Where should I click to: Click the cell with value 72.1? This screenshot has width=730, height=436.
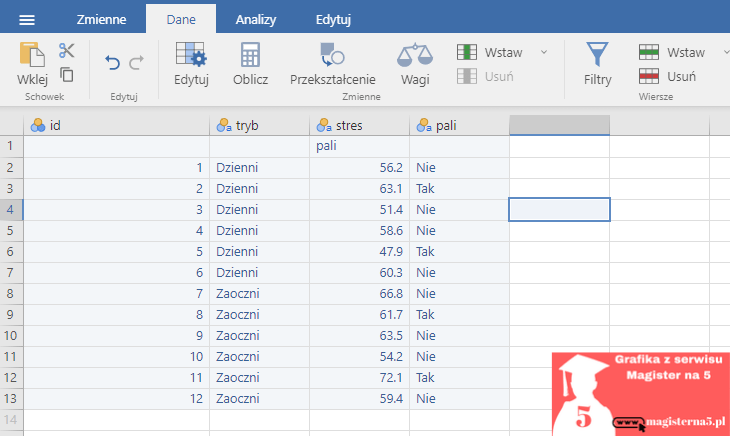[359, 377]
